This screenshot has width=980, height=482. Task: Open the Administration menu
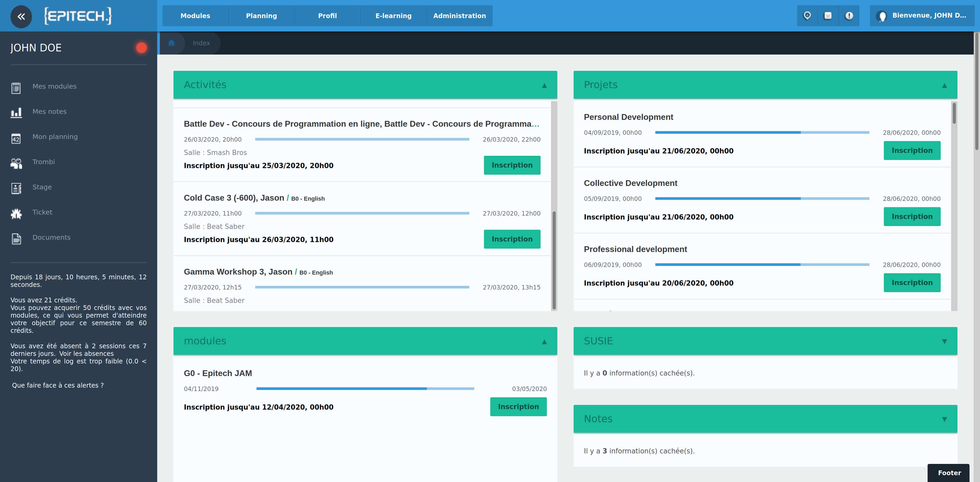coord(459,16)
